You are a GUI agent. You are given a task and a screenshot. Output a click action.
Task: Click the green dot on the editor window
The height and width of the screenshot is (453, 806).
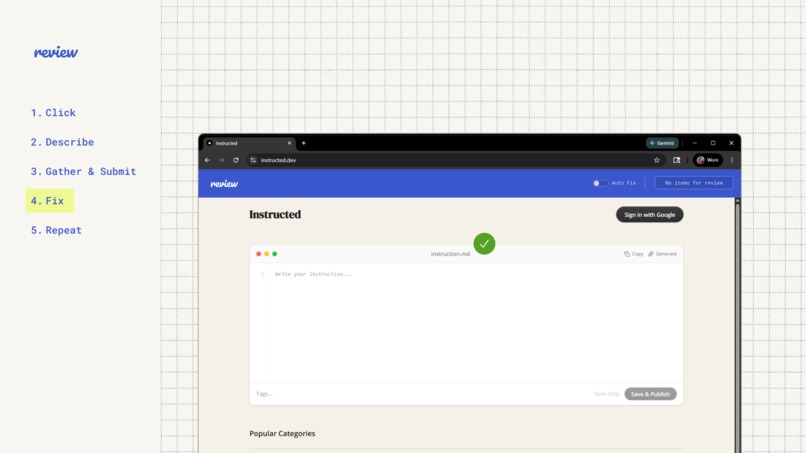pyautogui.click(x=274, y=254)
